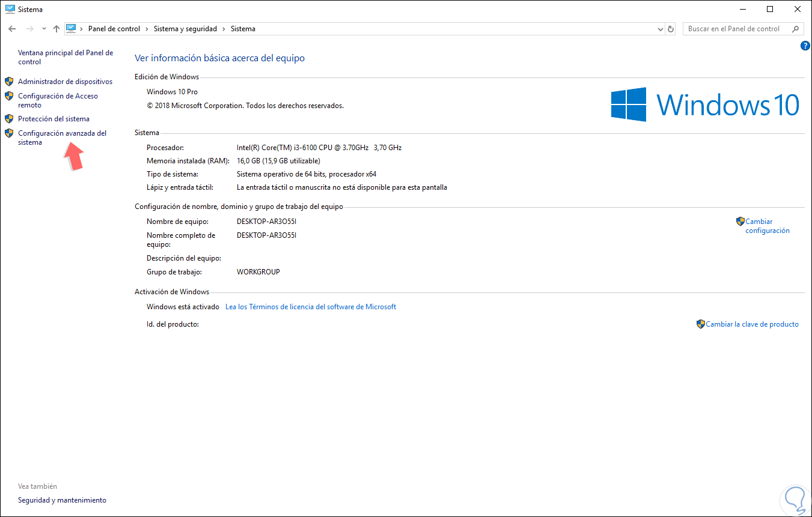Click the Procesador: label

(x=165, y=148)
